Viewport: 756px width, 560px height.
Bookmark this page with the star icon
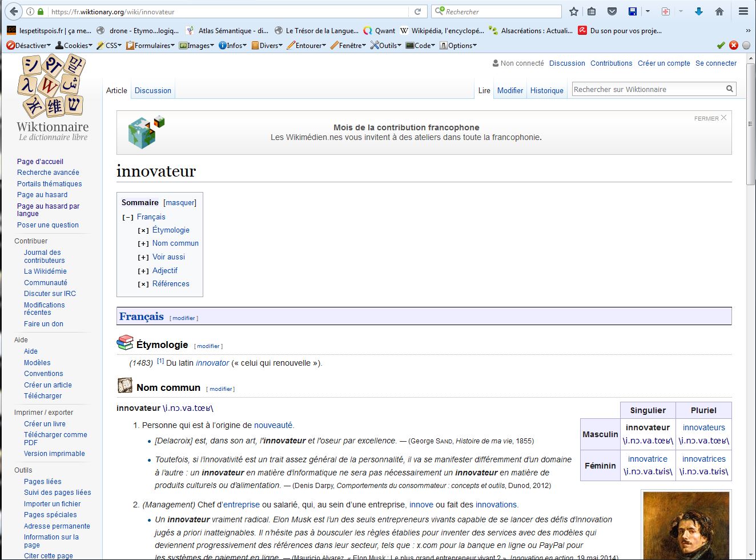(574, 11)
